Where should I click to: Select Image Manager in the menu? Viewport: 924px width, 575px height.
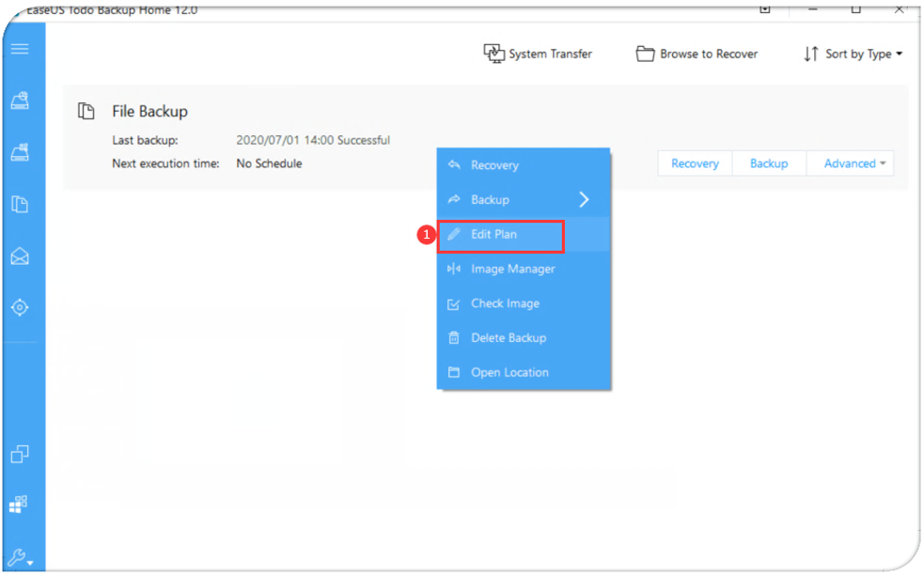[x=512, y=269]
